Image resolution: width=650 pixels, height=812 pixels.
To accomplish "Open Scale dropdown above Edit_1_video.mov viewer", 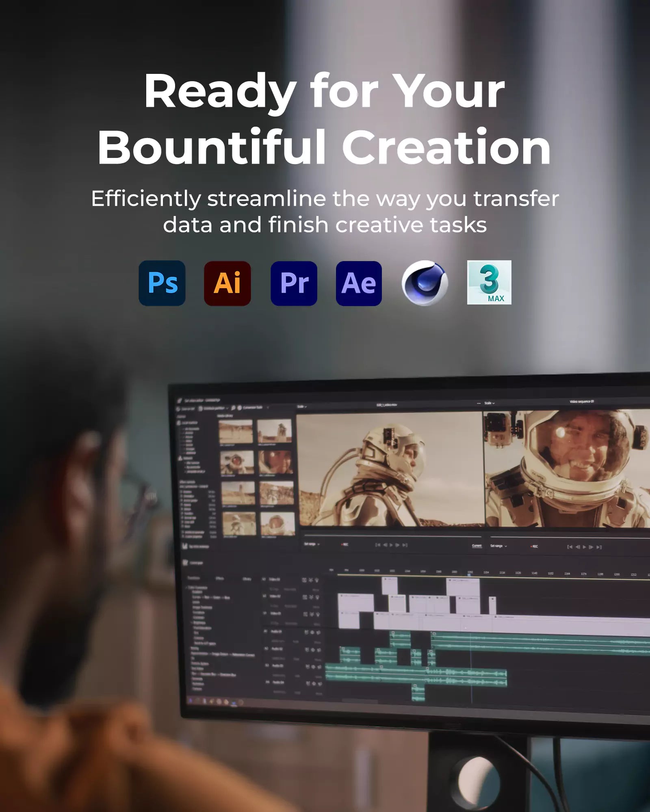I will coord(302,406).
